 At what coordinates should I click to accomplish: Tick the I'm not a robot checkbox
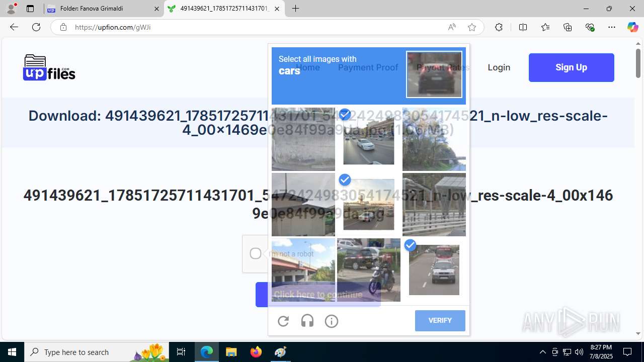click(x=256, y=253)
